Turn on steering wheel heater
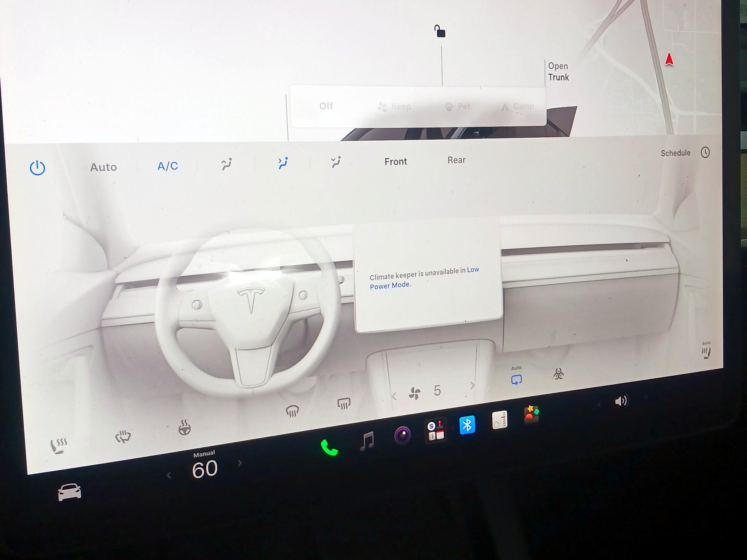 click(x=184, y=427)
